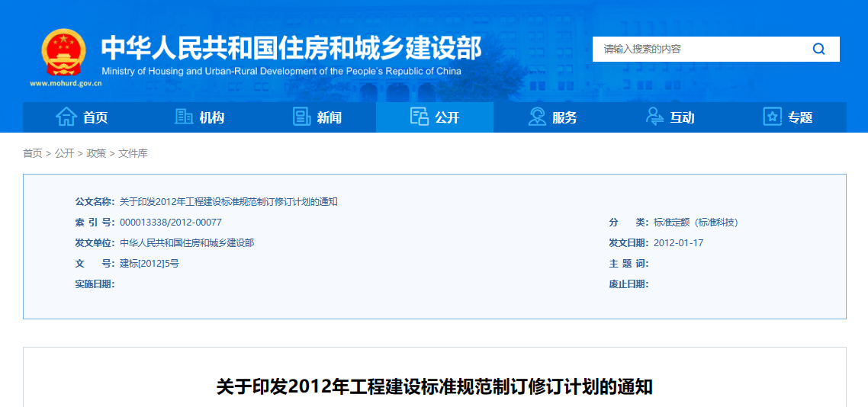Image resolution: width=868 pixels, height=407 pixels.
Task: Click the 公文名称 document title value
Action: pyautogui.click(x=229, y=202)
